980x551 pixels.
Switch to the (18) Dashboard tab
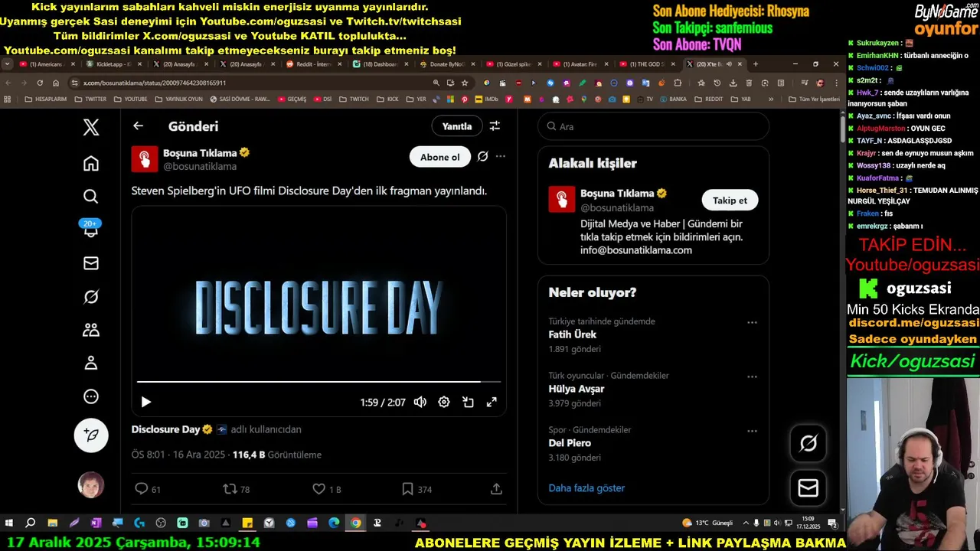point(380,64)
